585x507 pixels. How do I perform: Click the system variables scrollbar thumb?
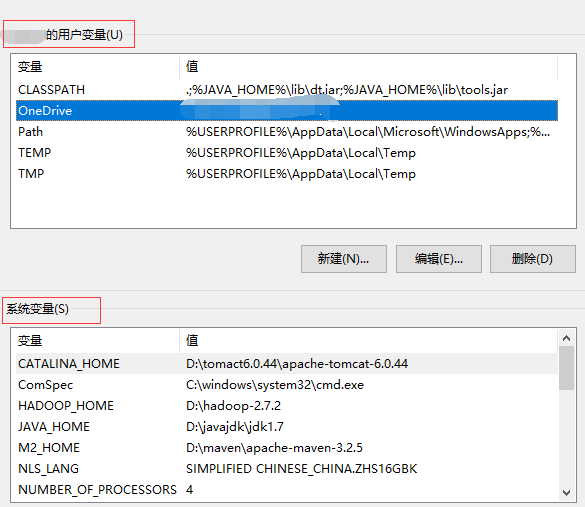[x=566, y=368]
